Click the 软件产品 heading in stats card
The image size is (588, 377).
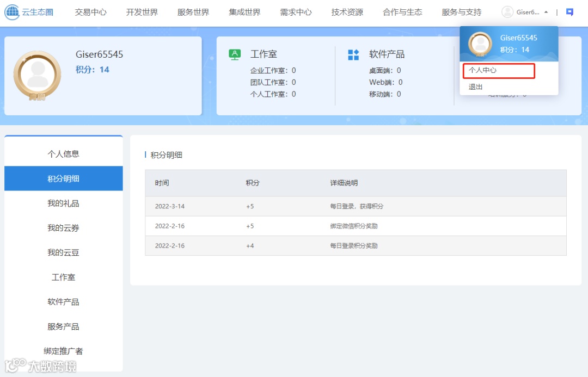(x=387, y=54)
